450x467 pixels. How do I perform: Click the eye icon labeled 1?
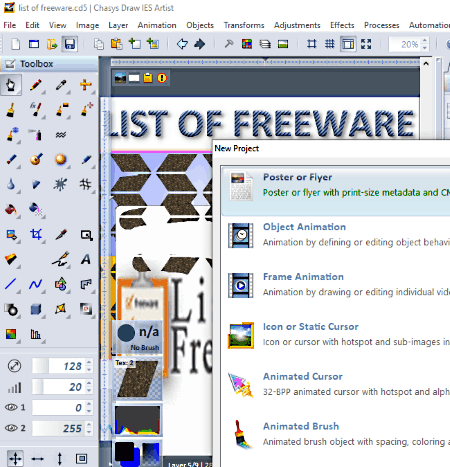(11, 407)
